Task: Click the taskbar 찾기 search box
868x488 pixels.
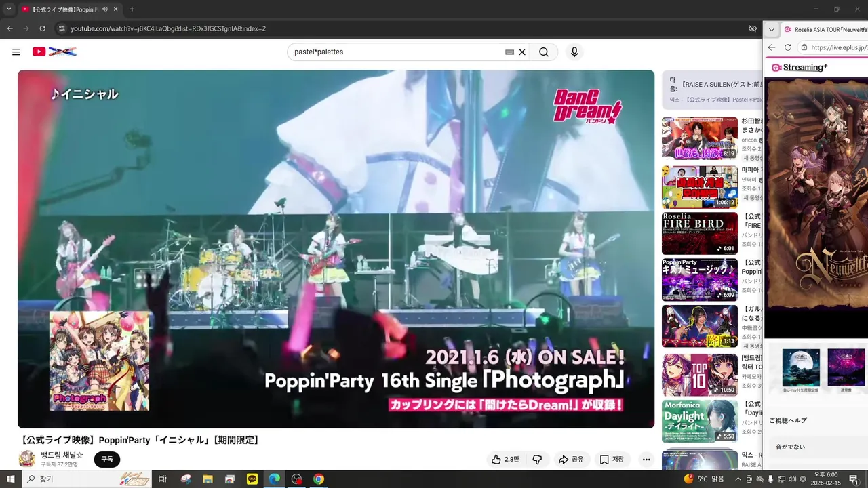Action: pyautogui.click(x=88, y=479)
